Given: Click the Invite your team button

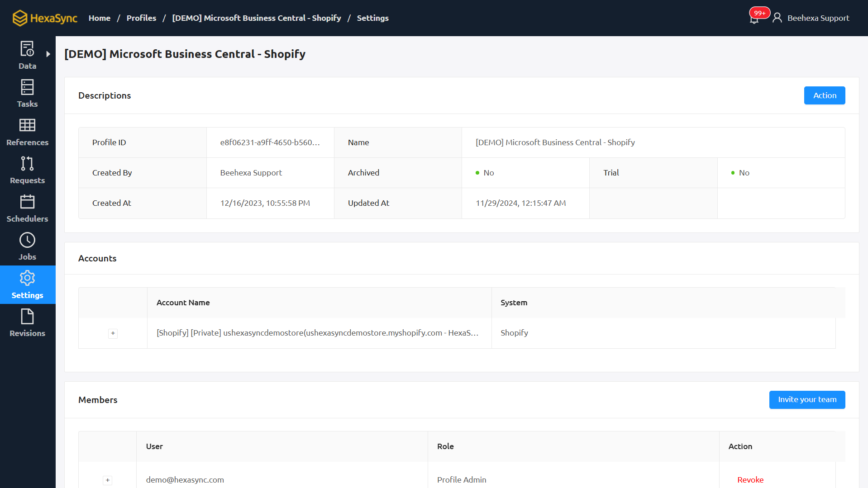Looking at the screenshot, I should point(807,400).
